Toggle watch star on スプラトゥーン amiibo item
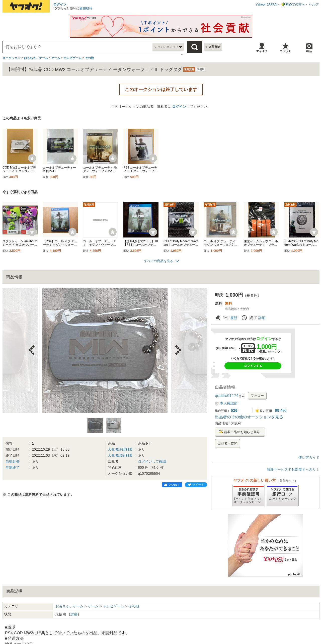The height and width of the screenshot is (644, 322). pos(32,232)
